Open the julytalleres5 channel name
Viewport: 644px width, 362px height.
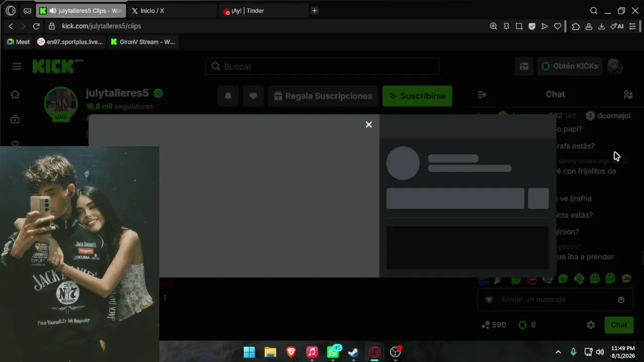pos(117,93)
